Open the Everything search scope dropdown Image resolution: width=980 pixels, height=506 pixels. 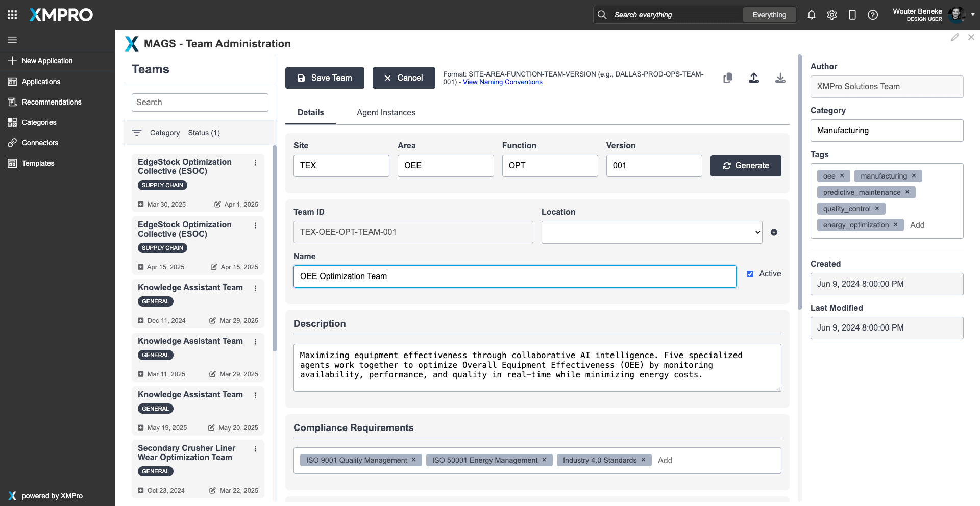click(x=769, y=15)
